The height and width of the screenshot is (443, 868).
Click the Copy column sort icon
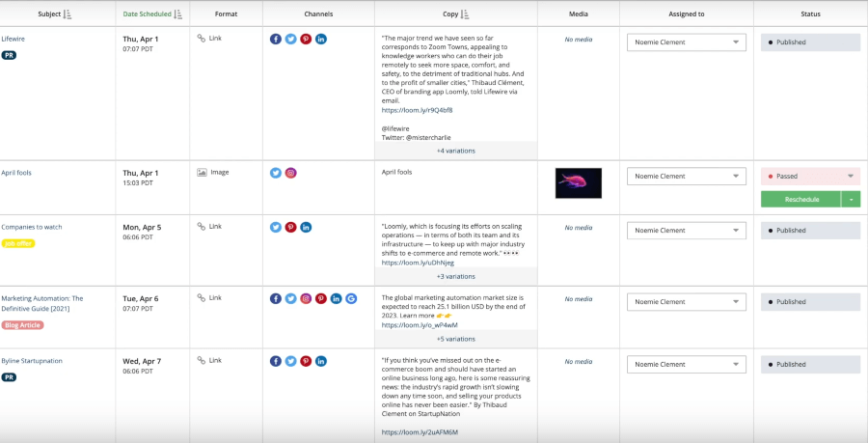tap(465, 14)
